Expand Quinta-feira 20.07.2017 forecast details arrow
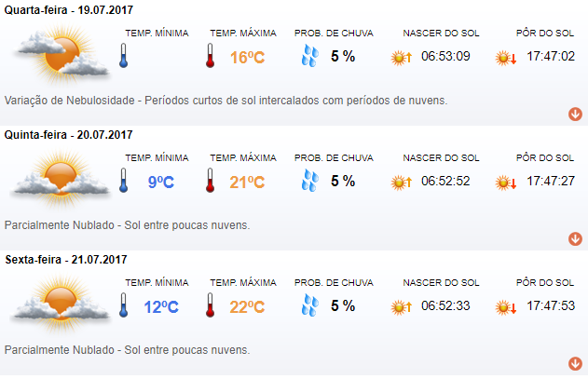The image size is (588, 379). 575,238
